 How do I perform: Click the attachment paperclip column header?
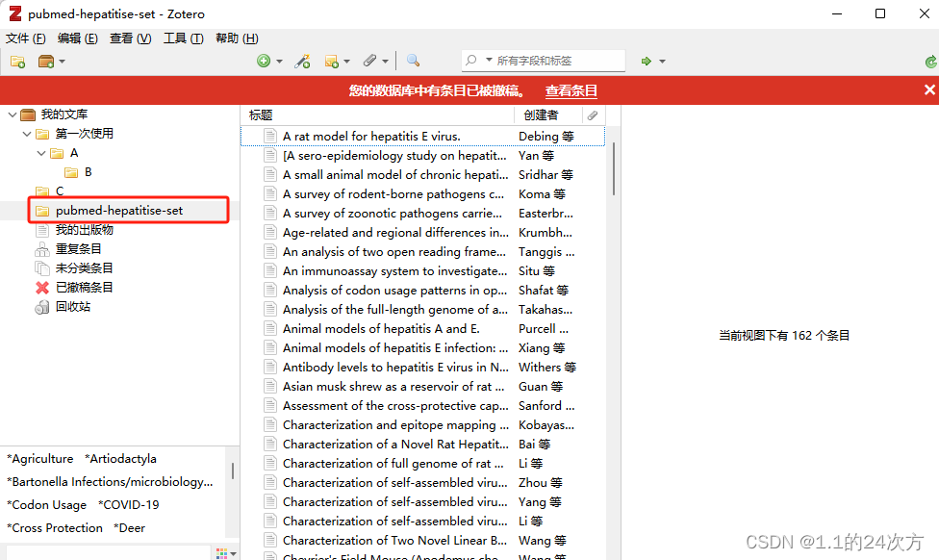click(593, 115)
